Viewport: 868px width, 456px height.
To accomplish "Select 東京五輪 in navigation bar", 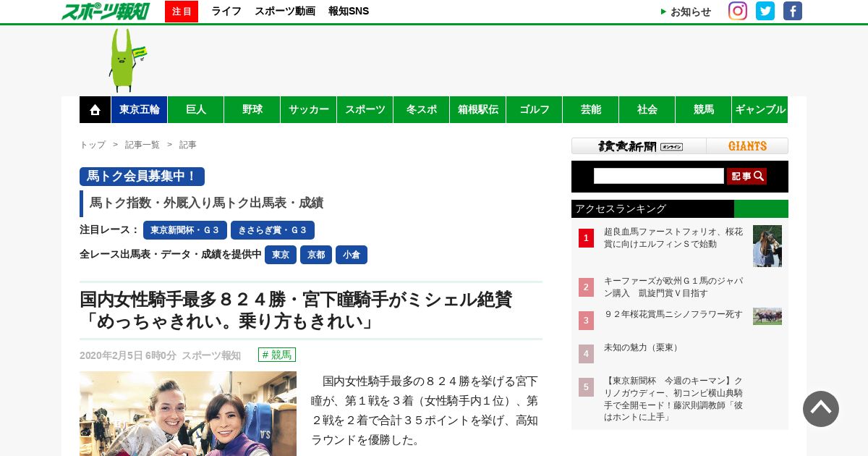I will pyautogui.click(x=140, y=109).
